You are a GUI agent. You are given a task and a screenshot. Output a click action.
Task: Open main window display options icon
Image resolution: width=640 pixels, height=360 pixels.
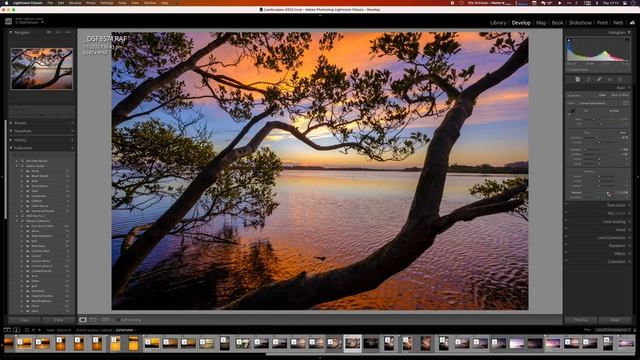tap(7, 330)
